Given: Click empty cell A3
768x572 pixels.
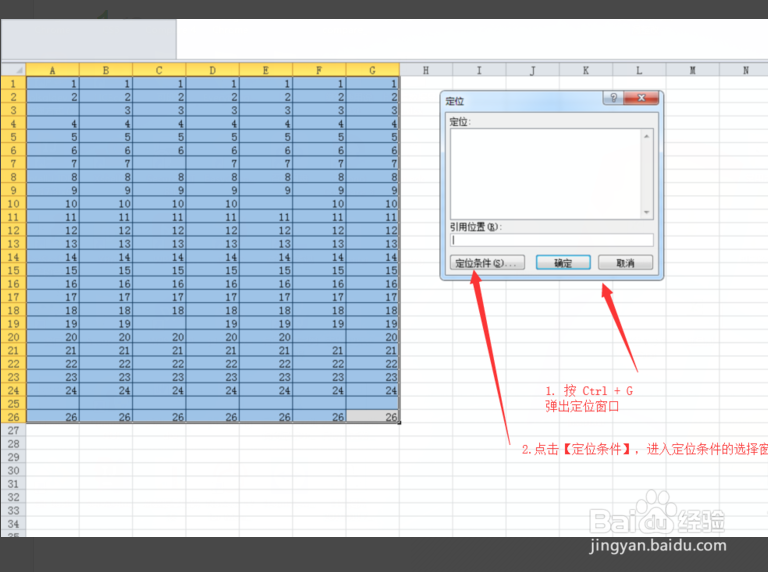Looking at the screenshot, I should [x=52, y=110].
